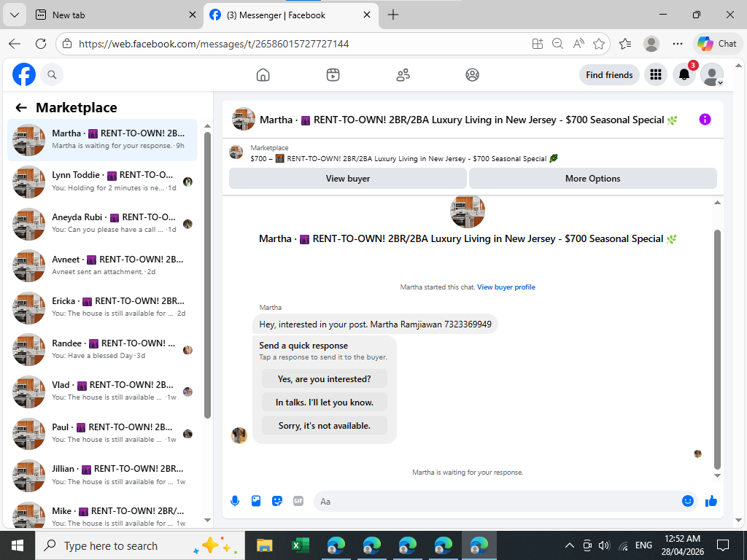747x560 pixels.
Task: View site information lock icon
Action: coord(67,44)
